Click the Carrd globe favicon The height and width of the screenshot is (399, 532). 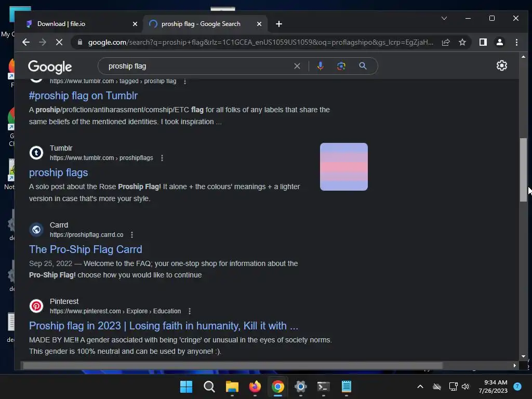pos(36,230)
